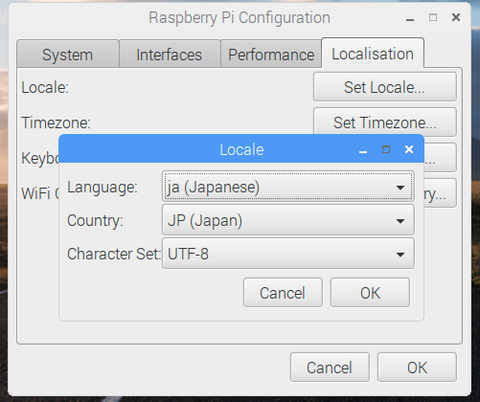Open the Character Set dropdown showing UTF-8
480x402 pixels.
288,254
